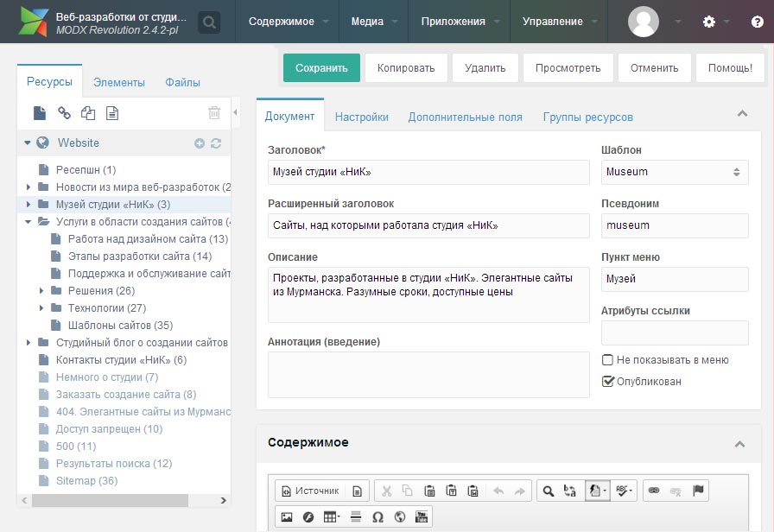This screenshot has height=532, width=774.
Task: Open the Содержимое top menu
Action: [289, 22]
